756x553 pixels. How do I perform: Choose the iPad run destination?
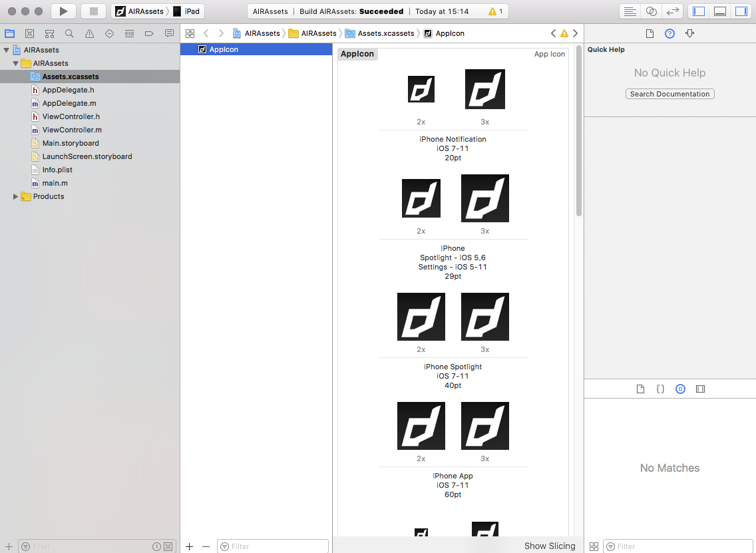click(186, 11)
